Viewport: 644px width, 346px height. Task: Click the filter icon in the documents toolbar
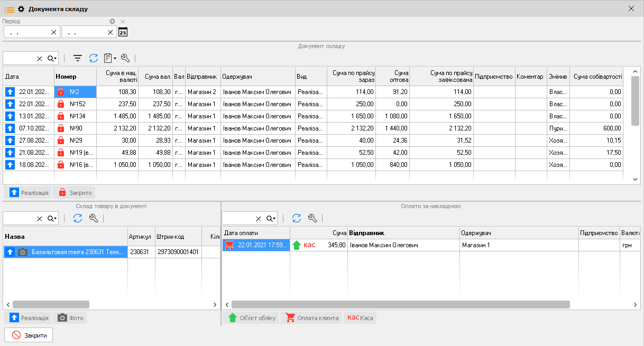tap(78, 59)
